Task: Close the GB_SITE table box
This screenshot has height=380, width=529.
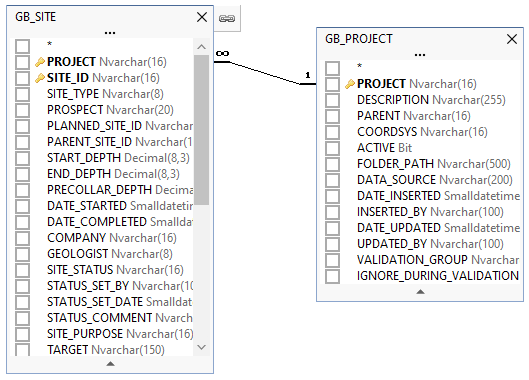Action: point(202,17)
